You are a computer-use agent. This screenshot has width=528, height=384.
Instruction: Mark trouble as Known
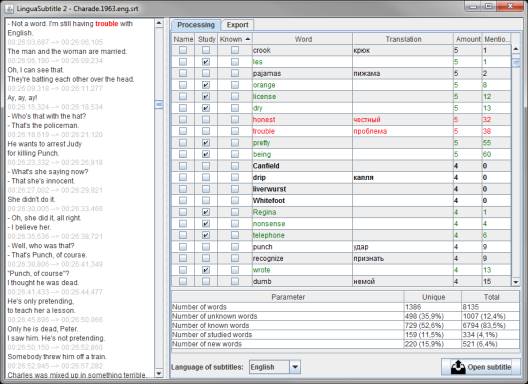235,131
